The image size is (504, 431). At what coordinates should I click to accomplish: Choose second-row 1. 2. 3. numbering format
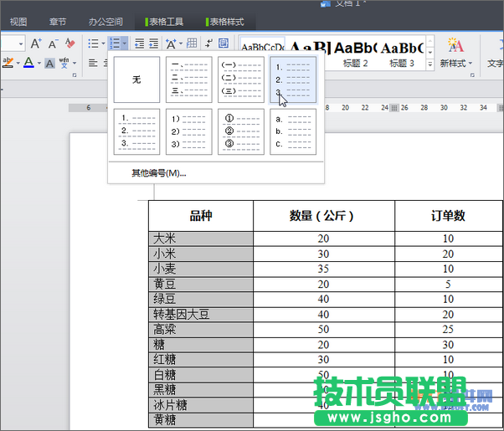tap(136, 131)
